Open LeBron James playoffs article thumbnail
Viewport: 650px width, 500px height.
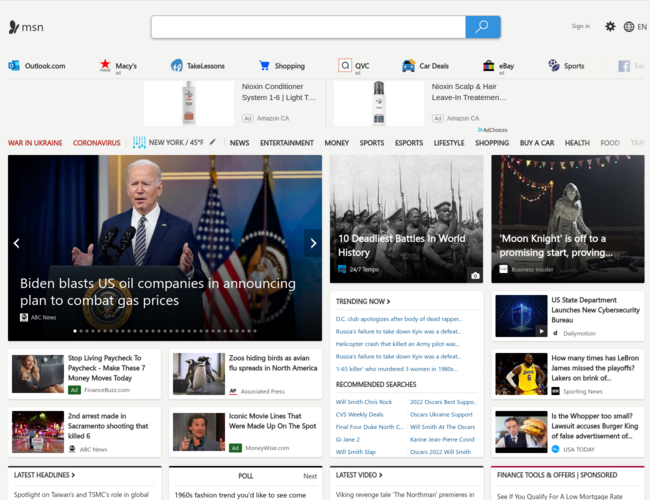tap(521, 374)
